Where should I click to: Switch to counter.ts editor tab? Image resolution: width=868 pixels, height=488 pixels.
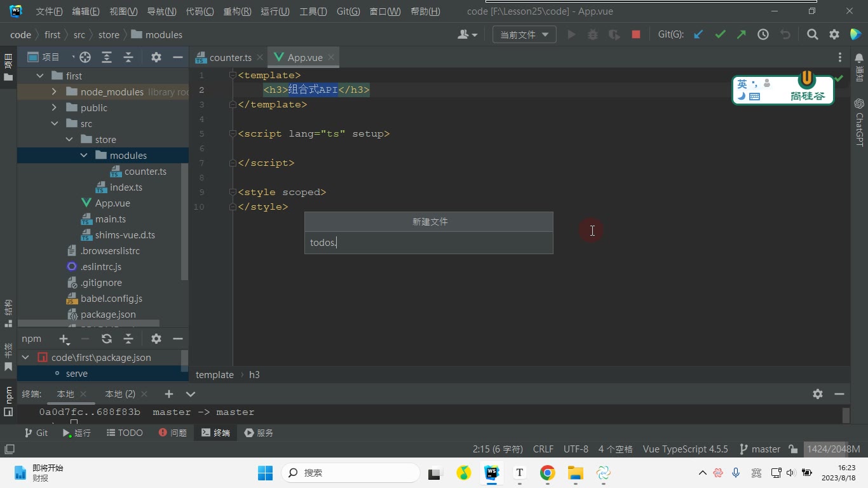point(230,57)
